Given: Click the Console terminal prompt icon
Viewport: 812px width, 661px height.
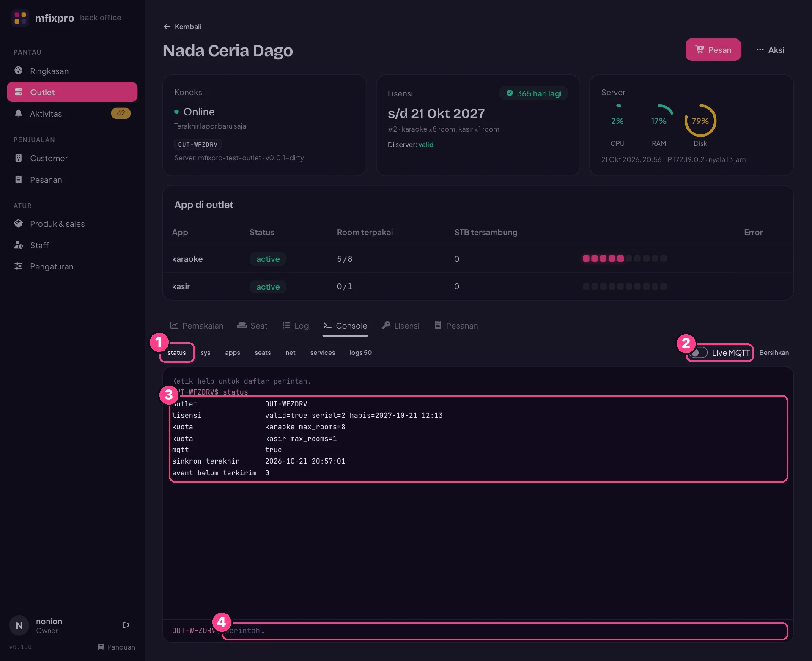Looking at the screenshot, I should coord(327,325).
